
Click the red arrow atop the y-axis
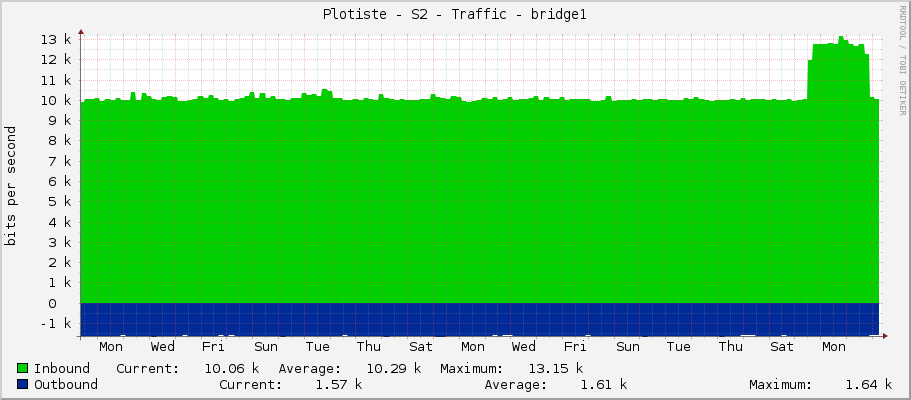tap(81, 33)
